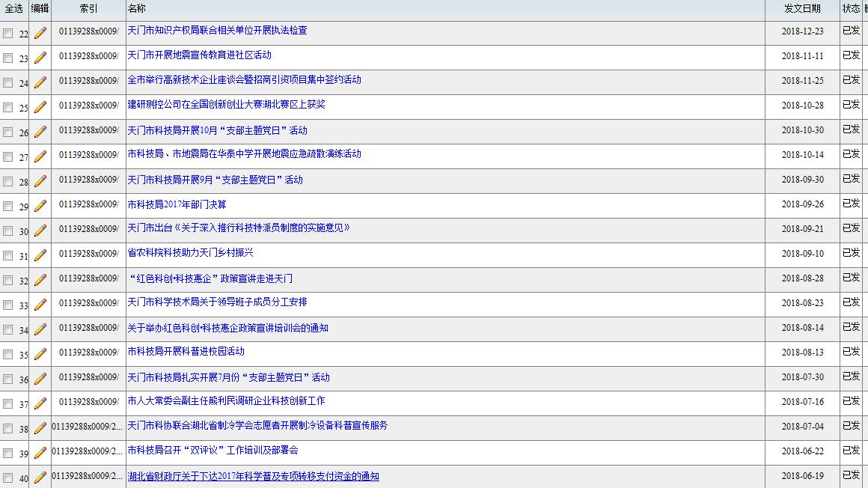The image size is (868, 488).
Task: Tick the checkbox for row 23
Action: pos(7,58)
